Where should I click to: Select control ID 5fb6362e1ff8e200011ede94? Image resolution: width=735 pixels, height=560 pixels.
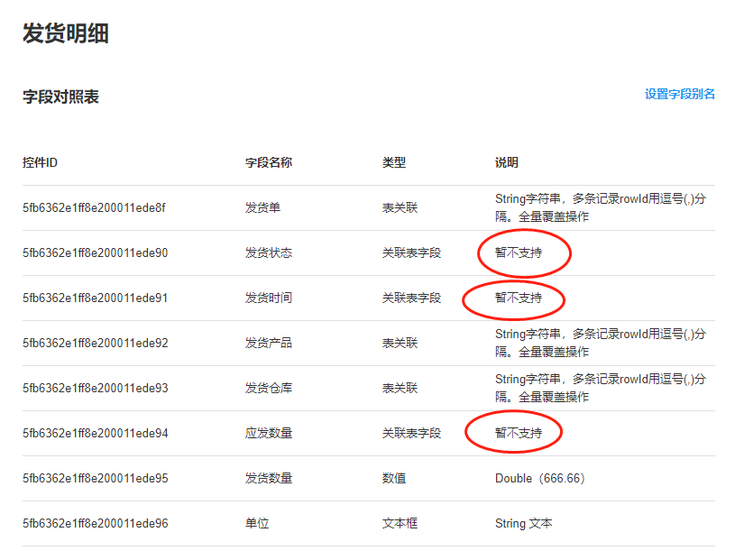(96, 433)
